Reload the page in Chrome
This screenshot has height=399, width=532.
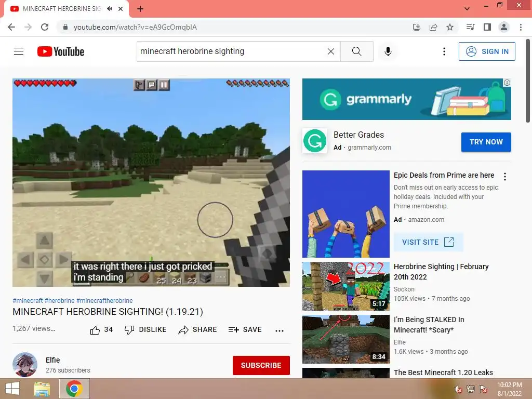[45, 27]
